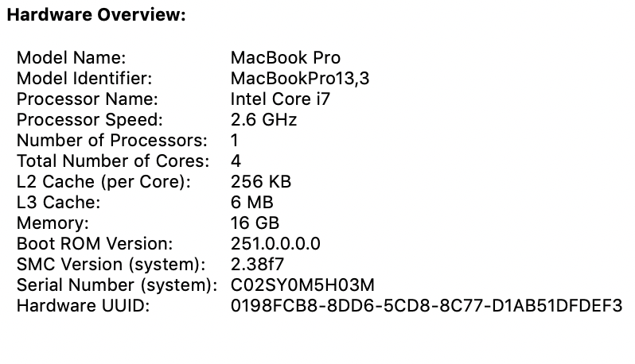Viewport: 635px width, 364px height.
Task: Click the serial number C02SY0M5H03M
Action: (x=302, y=285)
